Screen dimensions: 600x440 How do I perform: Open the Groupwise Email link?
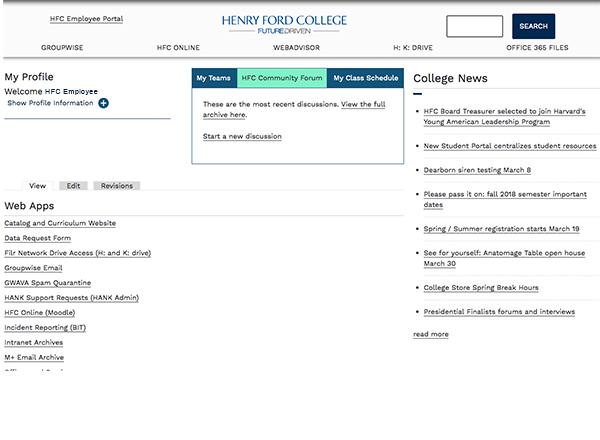pos(33,268)
